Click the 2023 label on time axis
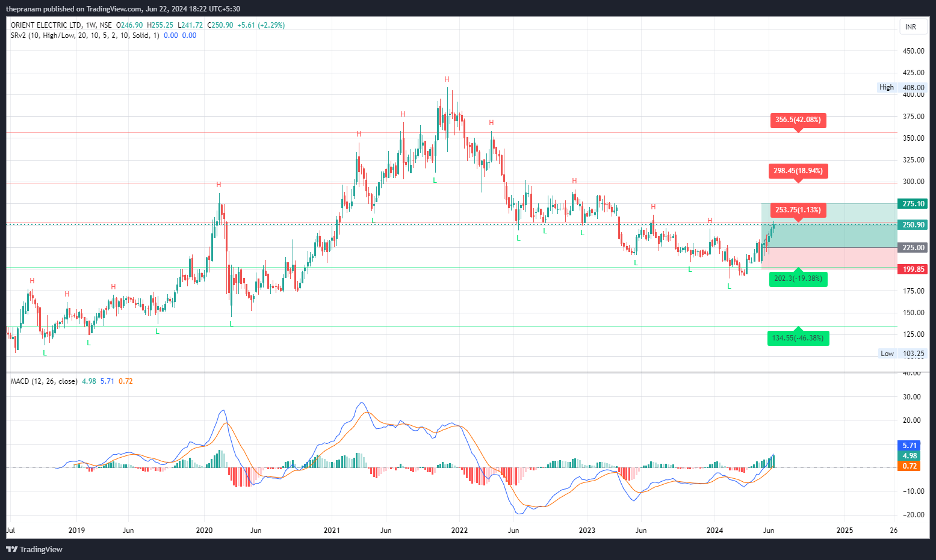This screenshot has height=560, width=936. pyautogui.click(x=587, y=531)
